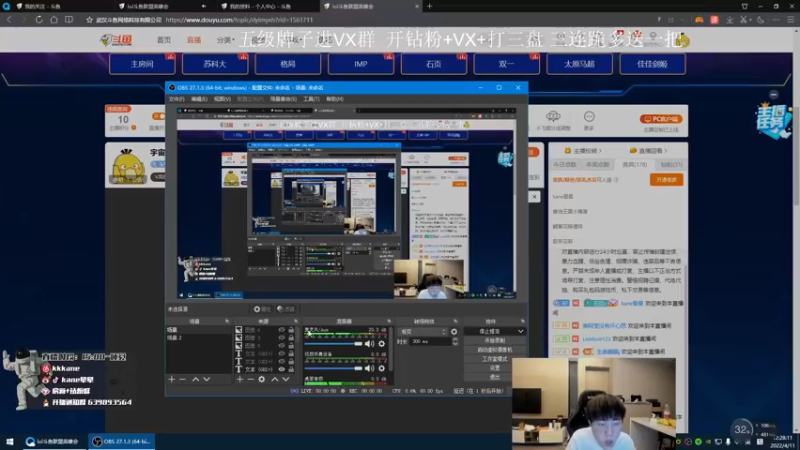The width and height of the screenshot is (800, 450).
Task: Remove selected source with minus icon
Action: tap(251, 379)
